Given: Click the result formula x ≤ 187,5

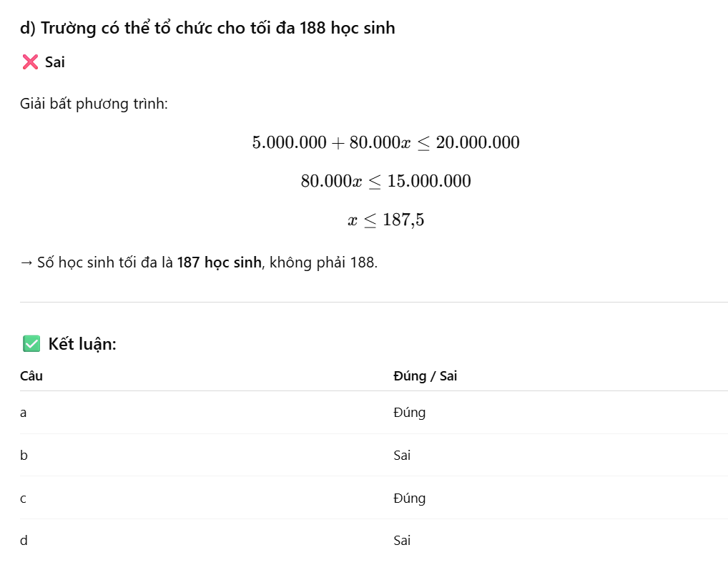Looking at the screenshot, I should pyautogui.click(x=385, y=220).
